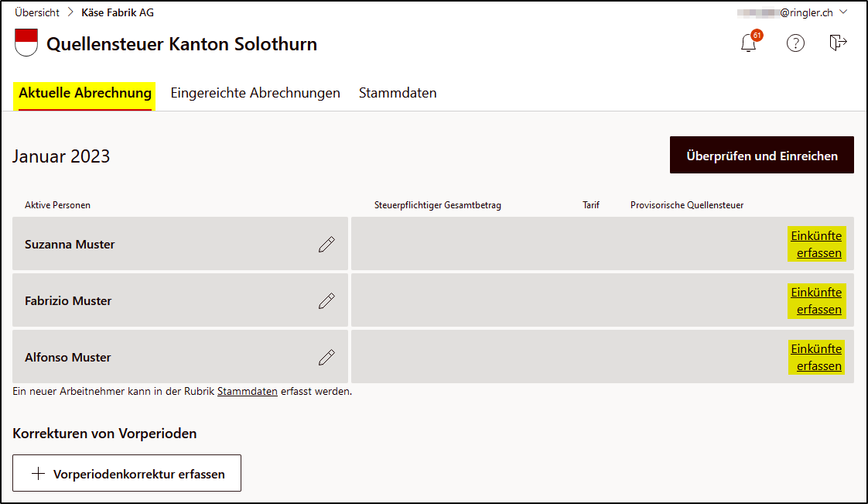Click the logout door icon

point(838,42)
